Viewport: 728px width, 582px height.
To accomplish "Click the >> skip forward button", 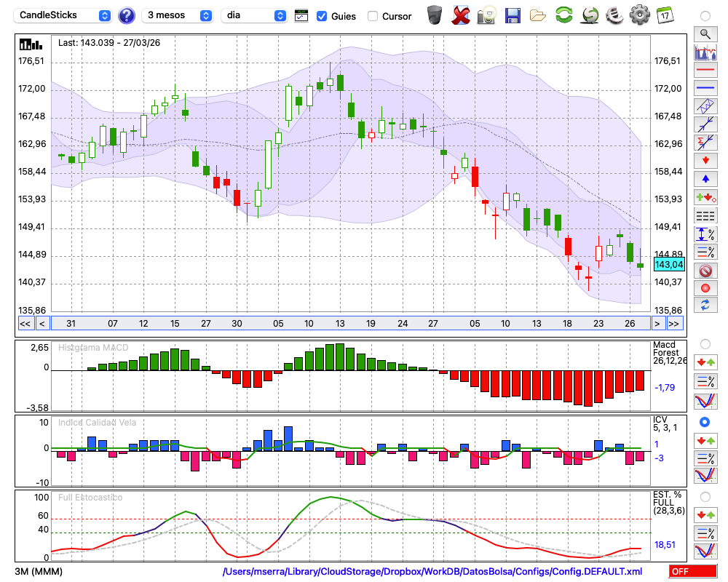I will [x=675, y=324].
